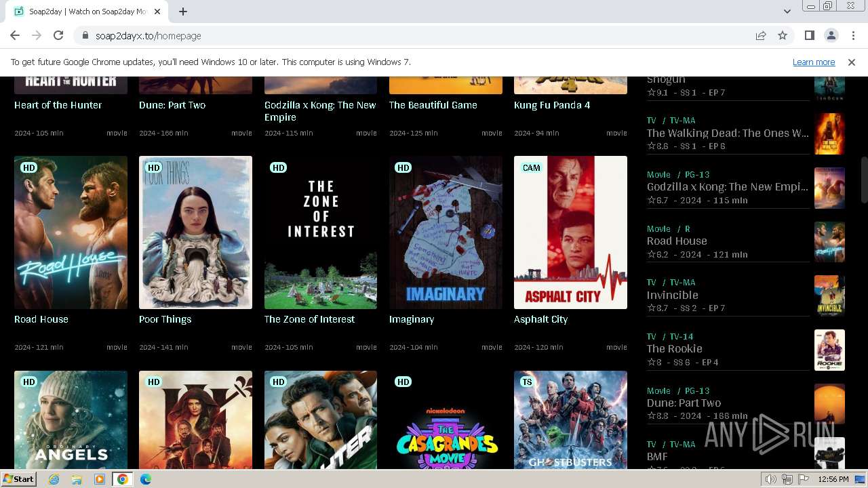868x488 pixels.
Task: Open File Explorer from taskbar
Action: pyautogui.click(x=77, y=479)
